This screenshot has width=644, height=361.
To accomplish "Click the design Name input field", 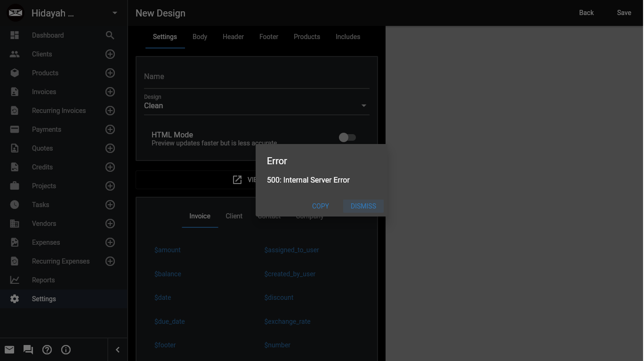I will point(257,77).
